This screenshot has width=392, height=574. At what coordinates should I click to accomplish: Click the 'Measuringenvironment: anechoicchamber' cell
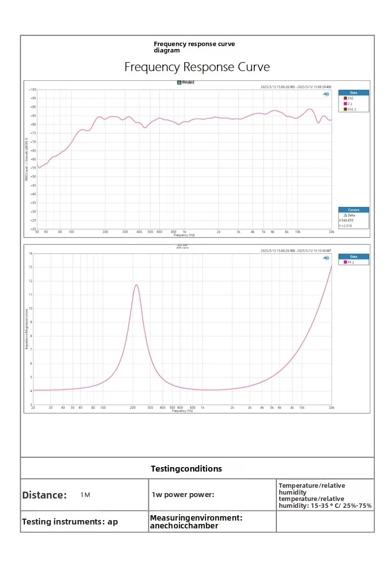212,522
